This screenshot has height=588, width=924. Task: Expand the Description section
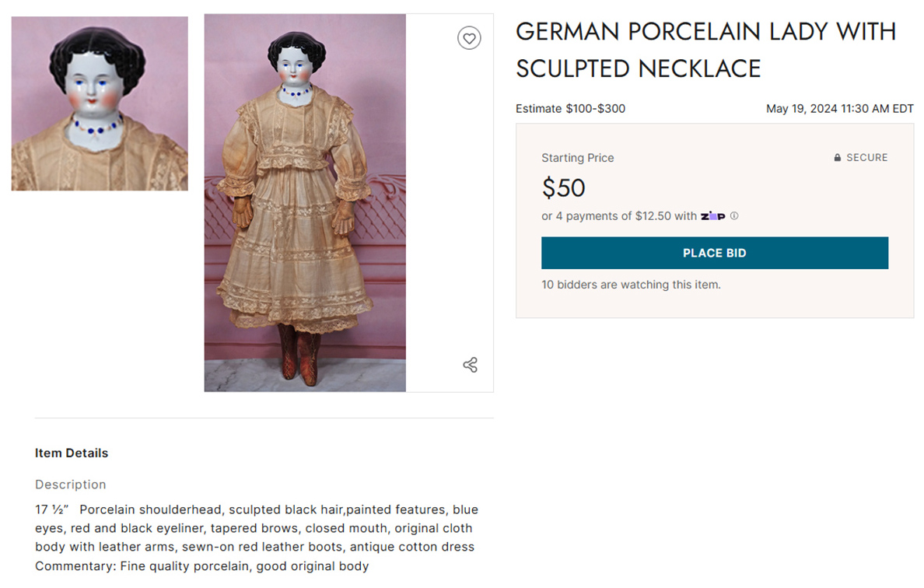tap(70, 484)
